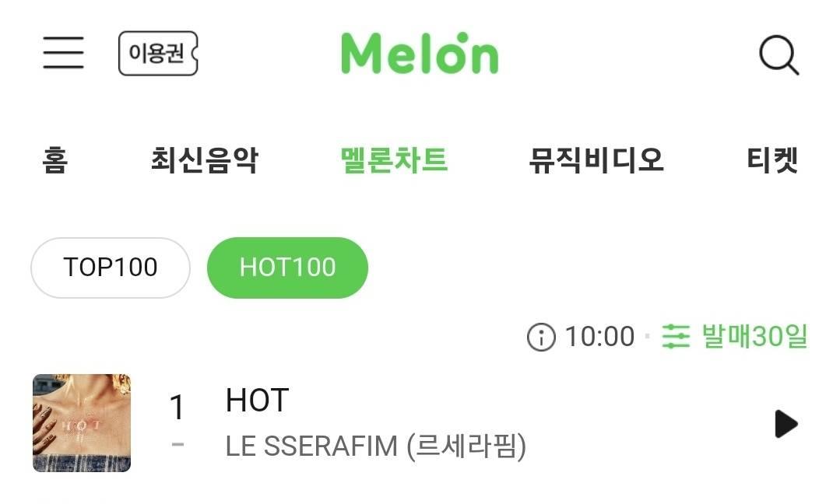Expand the 발매30일 filter option
This screenshot has height=504, width=840.
point(754,337)
